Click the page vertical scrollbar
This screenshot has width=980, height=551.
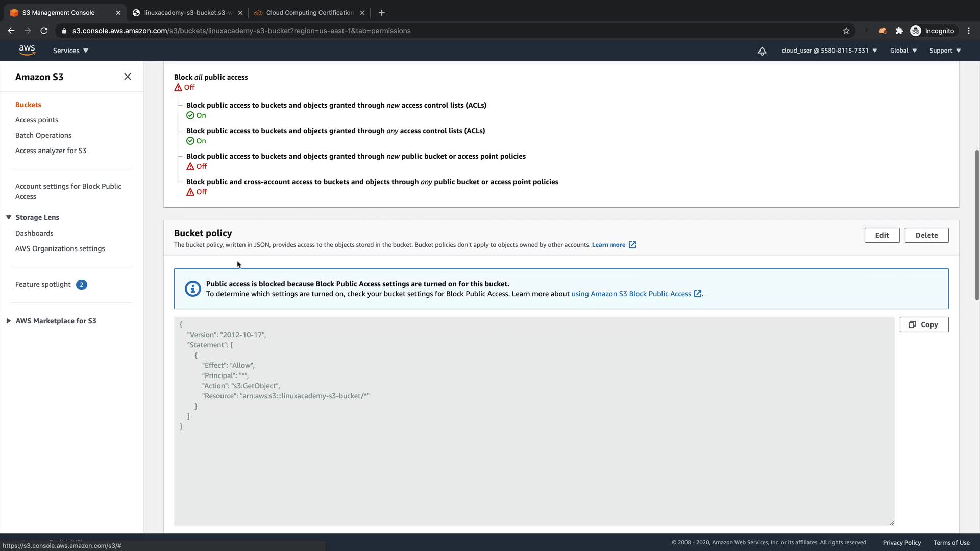(x=977, y=224)
